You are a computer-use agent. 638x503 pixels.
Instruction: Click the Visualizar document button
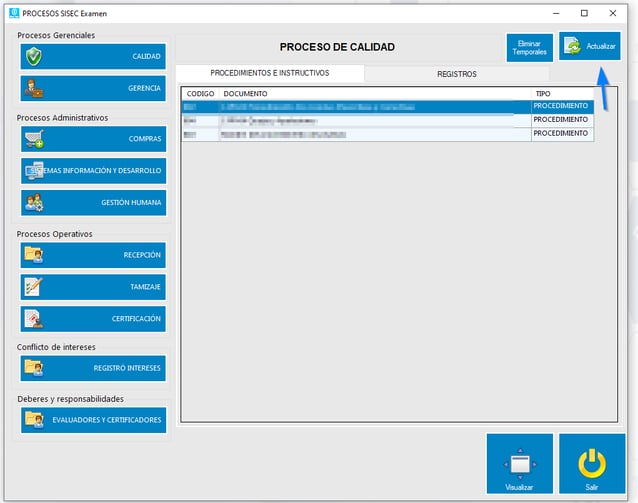[519, 464]
